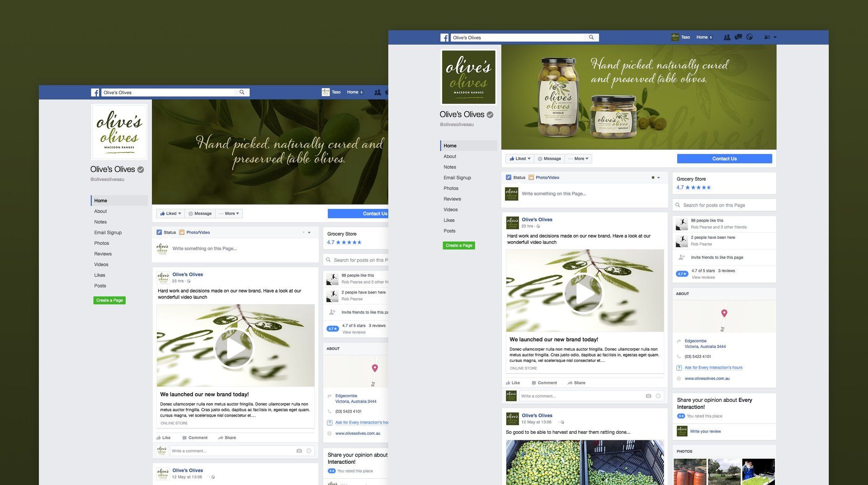Open Liked dropdown in left window
The width and height of the screenshot is (868, 485).
(x=170, y=214)
